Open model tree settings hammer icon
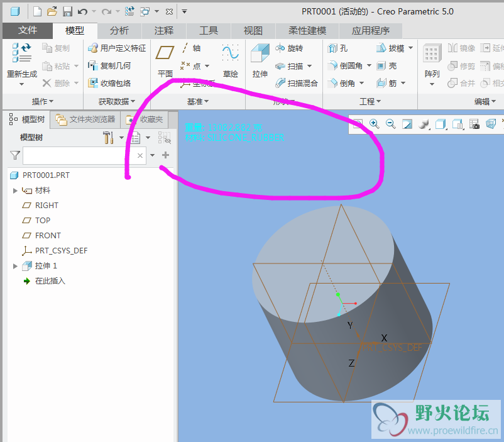 pos(108,138)
